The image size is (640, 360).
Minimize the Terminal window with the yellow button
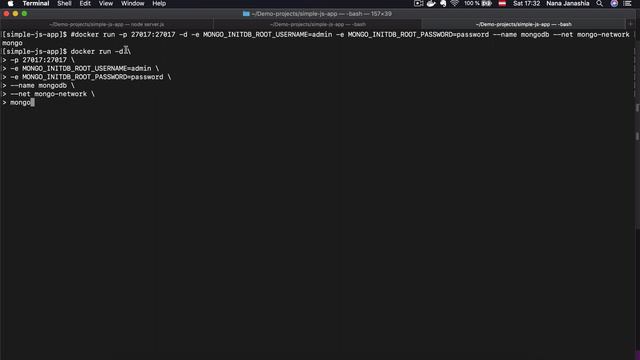click(15, 14)
